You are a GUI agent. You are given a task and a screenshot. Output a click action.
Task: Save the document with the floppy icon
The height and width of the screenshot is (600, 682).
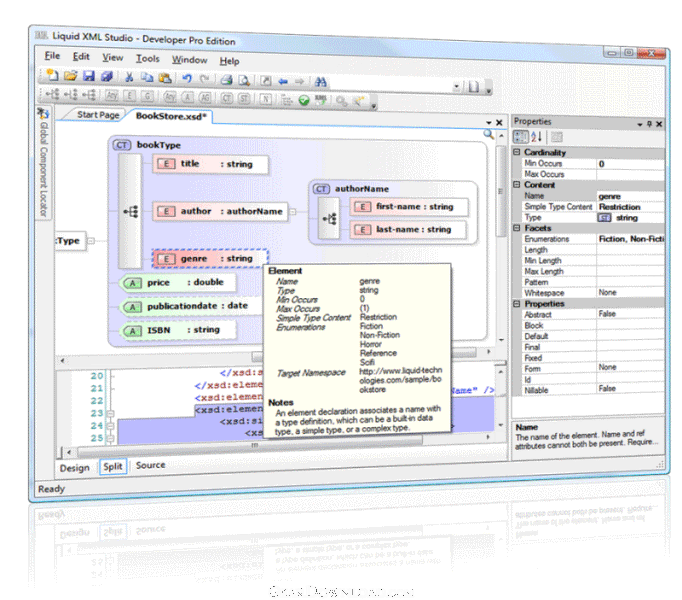(x=89, y=77)
